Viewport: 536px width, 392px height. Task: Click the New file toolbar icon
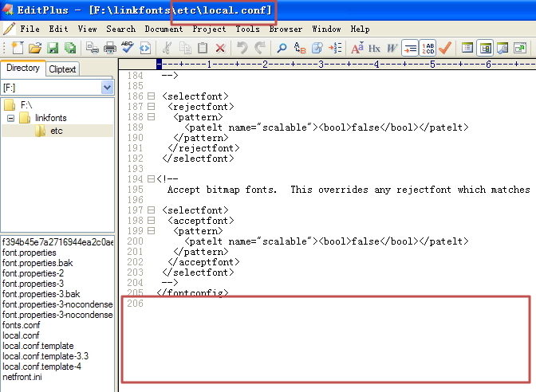[x=17, y=48]
